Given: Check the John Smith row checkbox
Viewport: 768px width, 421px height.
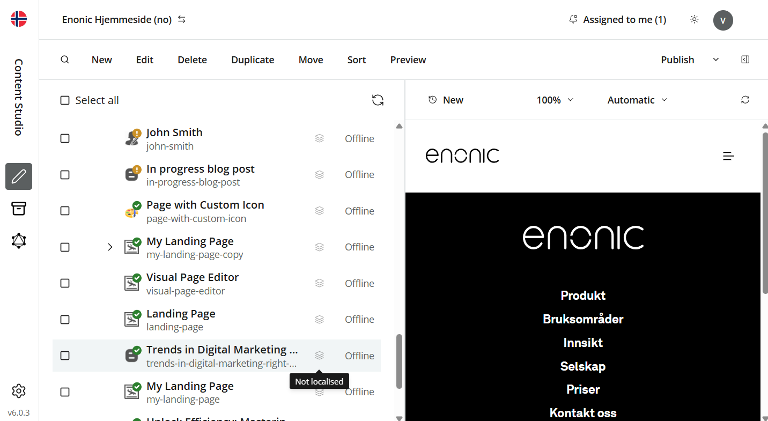Looking at the screenshot, I should [x=65, y=139].
